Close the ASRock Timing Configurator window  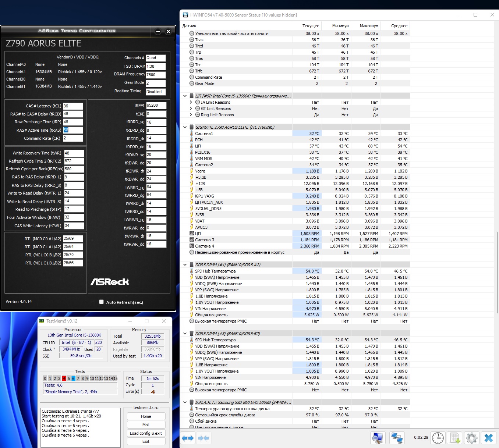tap(168, 32)
